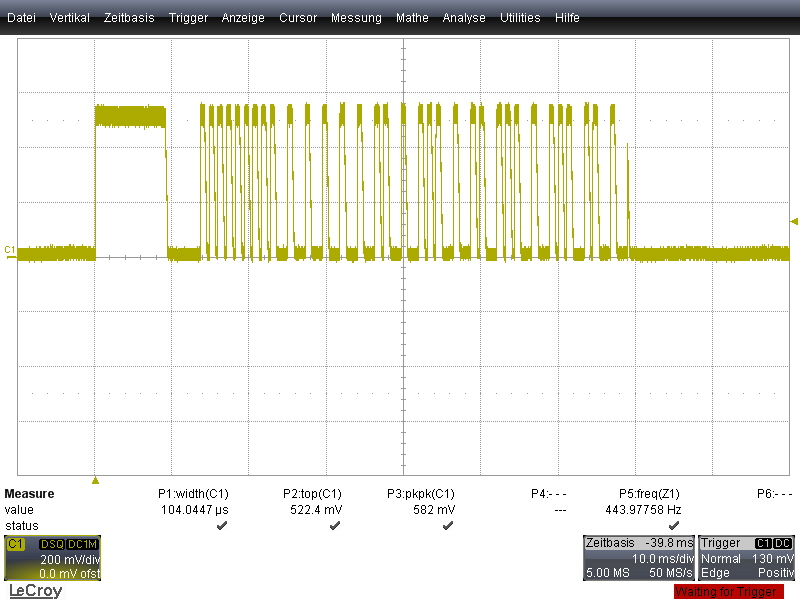This screenshot has width=800, height=600.
Task: Click the P1 status checkmark
Action: pos(221,526)
